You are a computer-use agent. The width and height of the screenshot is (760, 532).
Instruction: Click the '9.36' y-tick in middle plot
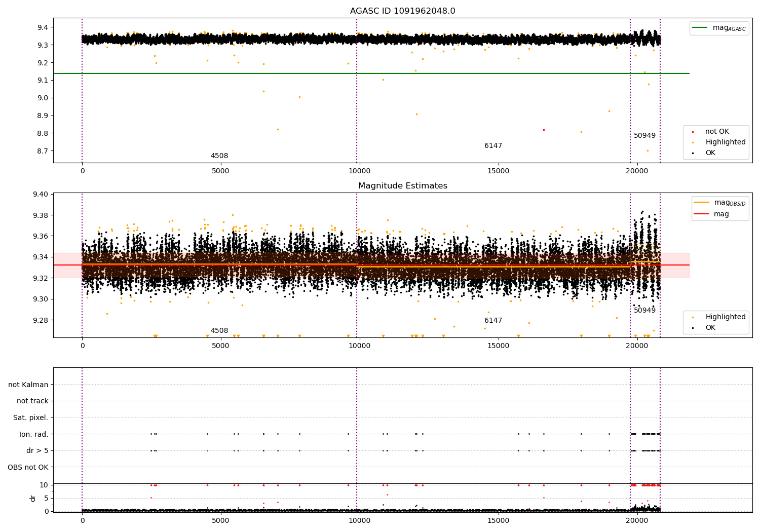point(41,236)
